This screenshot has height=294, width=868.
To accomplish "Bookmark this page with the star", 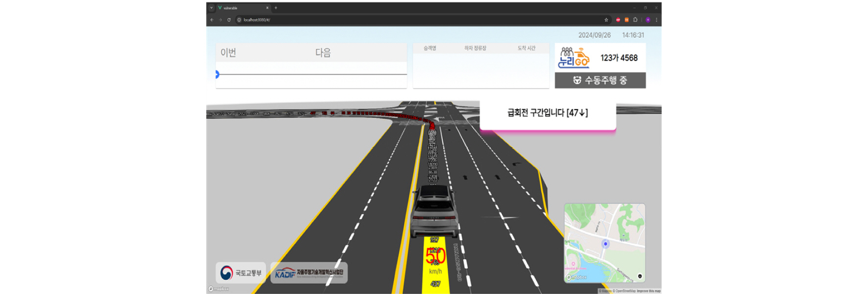I will click(606, 20).
